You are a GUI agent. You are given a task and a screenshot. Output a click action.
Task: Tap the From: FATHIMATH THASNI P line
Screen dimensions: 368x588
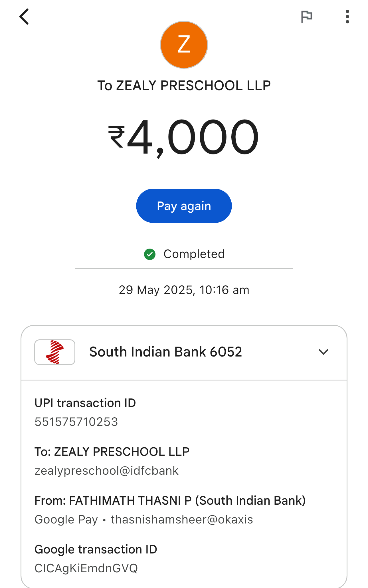coord(170,501)
